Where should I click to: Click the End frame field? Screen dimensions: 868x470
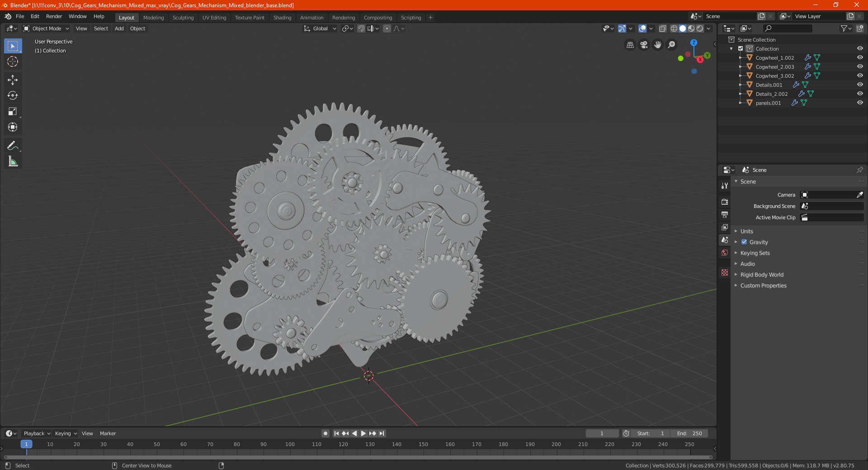click(689, 433)
